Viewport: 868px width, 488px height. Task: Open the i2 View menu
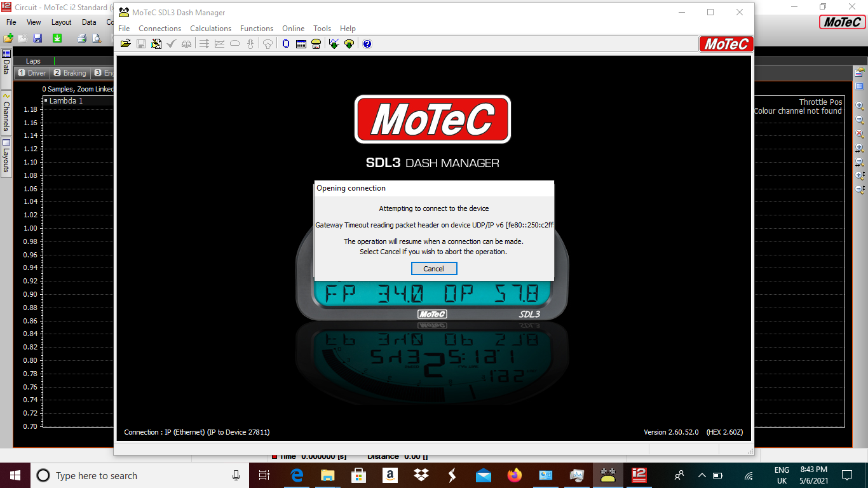[x=34, y=22]
